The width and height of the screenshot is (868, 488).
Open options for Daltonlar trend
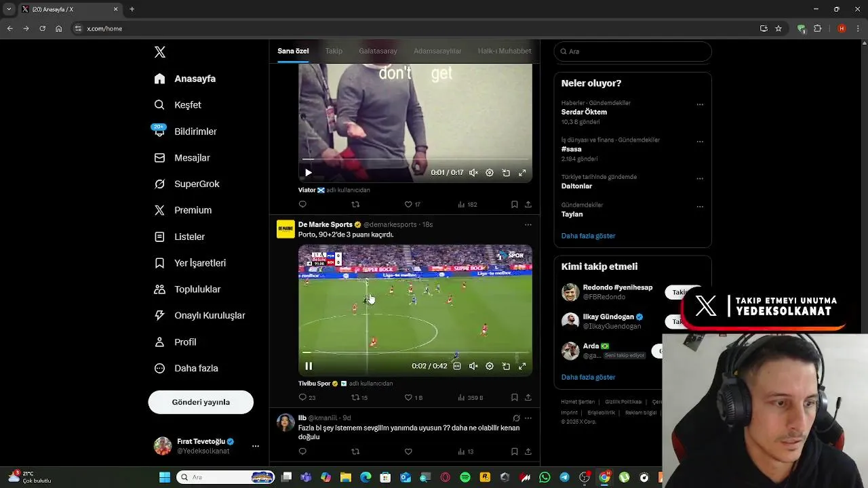(700, 179)
